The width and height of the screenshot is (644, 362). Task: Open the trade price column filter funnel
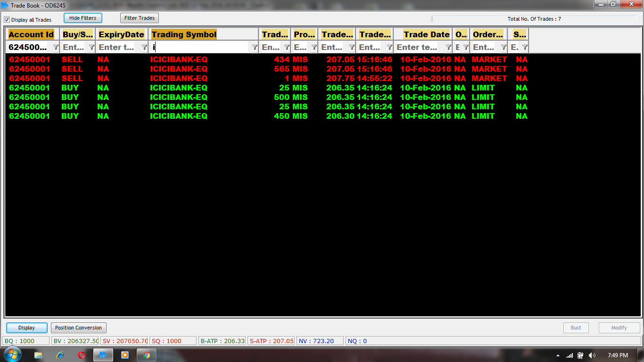click(352, 47)
